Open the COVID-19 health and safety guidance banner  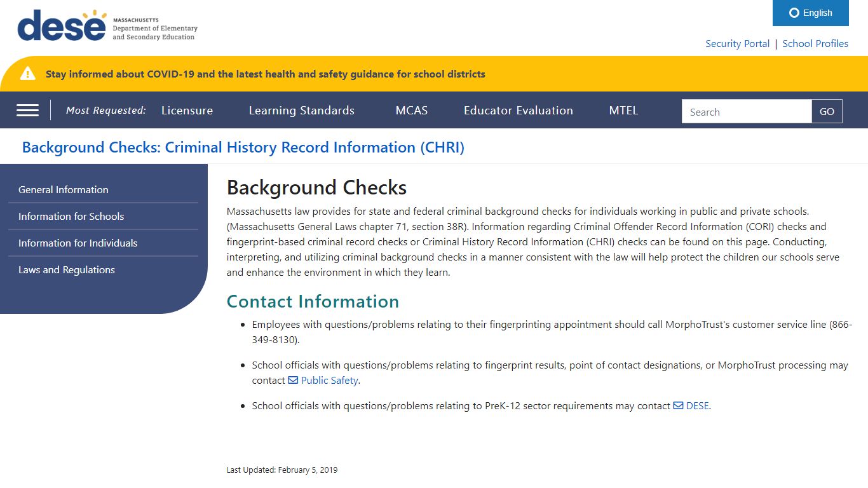pyautogui.click(x=265, y=74)
